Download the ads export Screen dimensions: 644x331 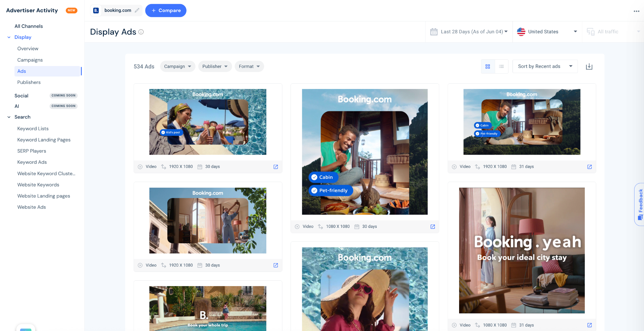click(x=589, y=66)
